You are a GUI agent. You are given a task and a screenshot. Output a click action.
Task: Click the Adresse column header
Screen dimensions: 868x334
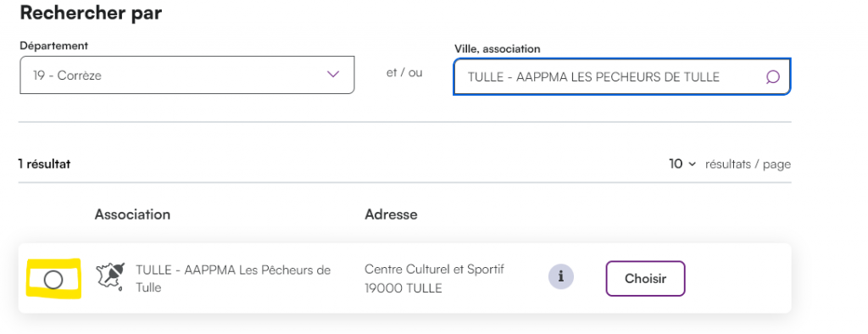[x=391, y=214]
